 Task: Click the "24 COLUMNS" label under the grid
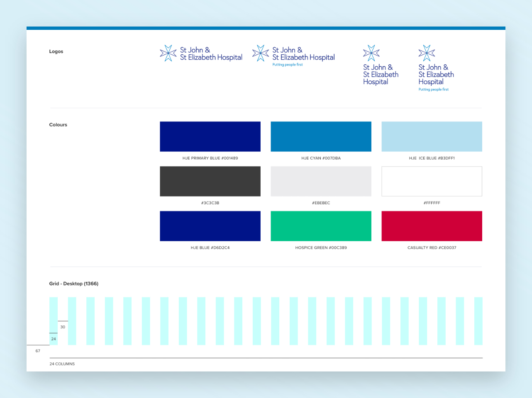(62, 364)
